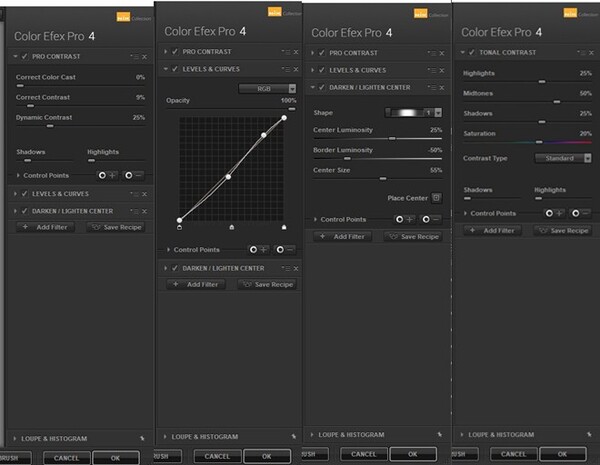Select the top-right point on the curve
Screen dimensions: 600x465
(284, 118)
